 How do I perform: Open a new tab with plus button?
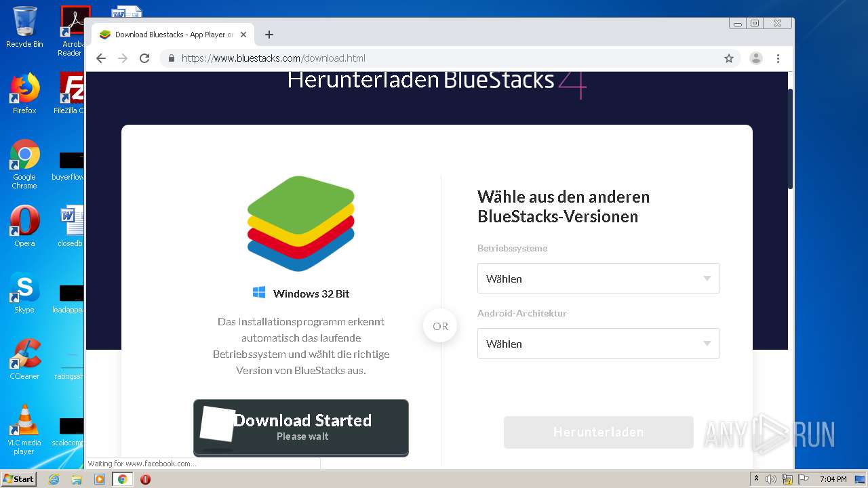point(269,35)
